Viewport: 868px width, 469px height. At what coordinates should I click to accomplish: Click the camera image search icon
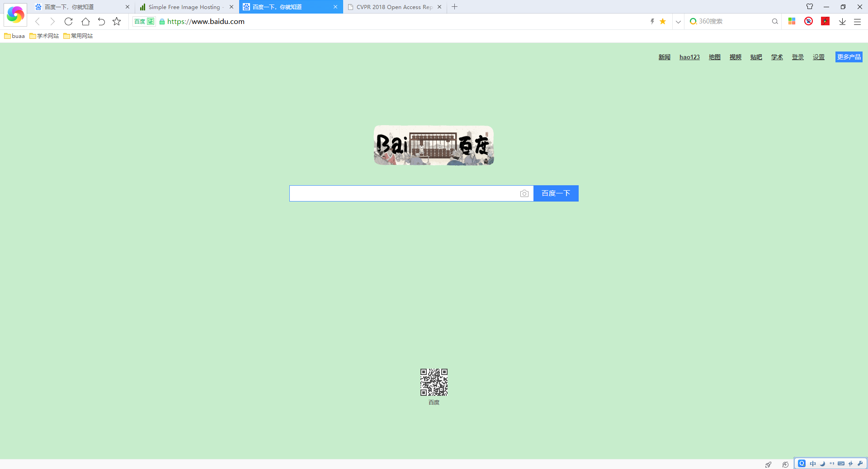pos(524,193)
